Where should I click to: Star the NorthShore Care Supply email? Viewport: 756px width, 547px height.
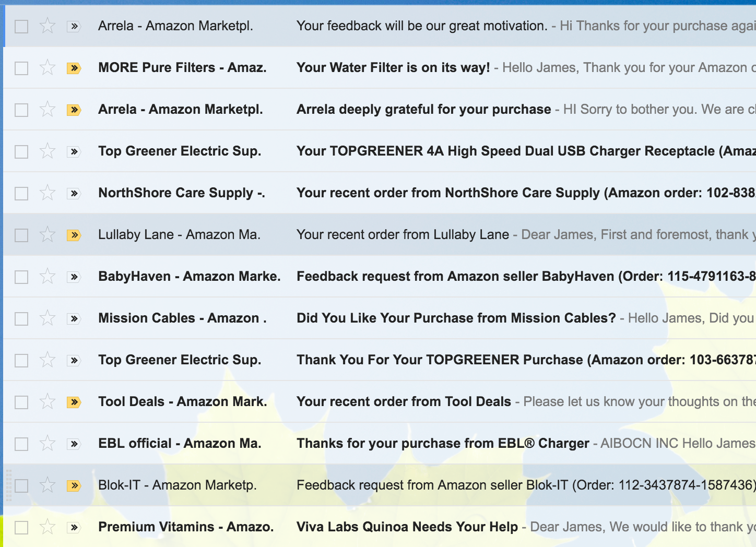[48, 193]
